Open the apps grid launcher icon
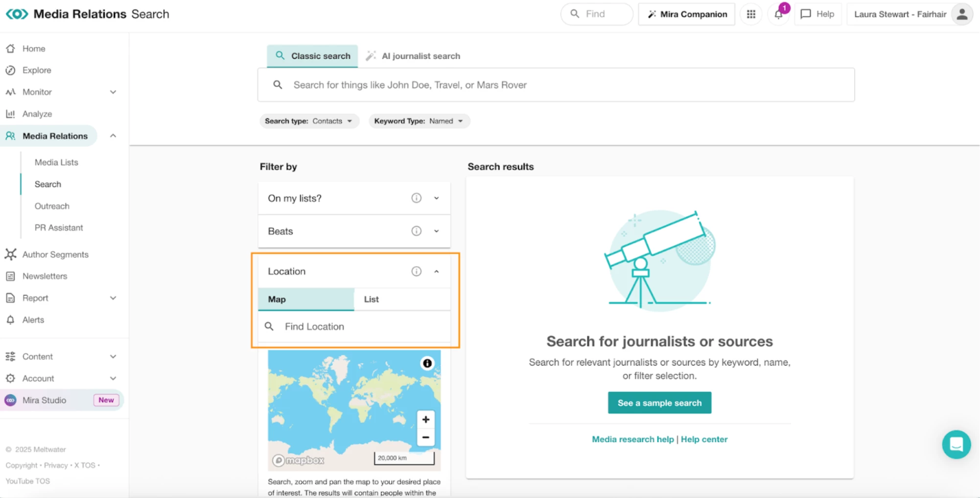 pyautogui.click(x=751, y=14)
